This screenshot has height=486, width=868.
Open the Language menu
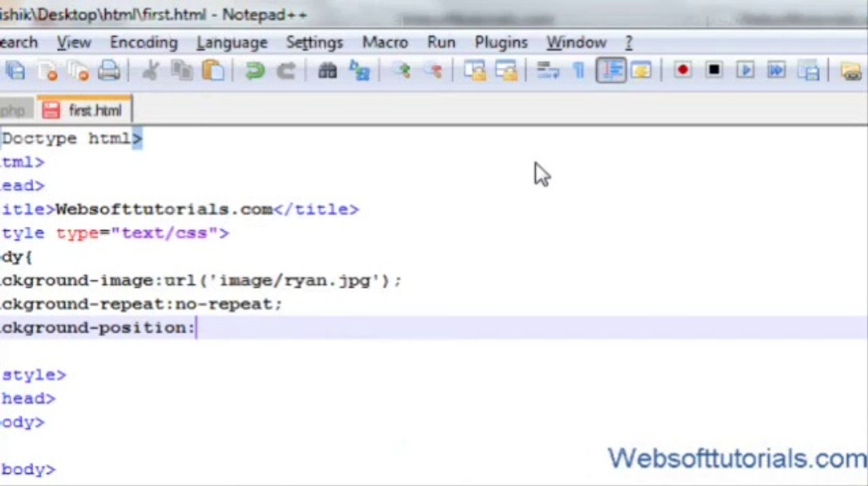(x=232, y=43)
